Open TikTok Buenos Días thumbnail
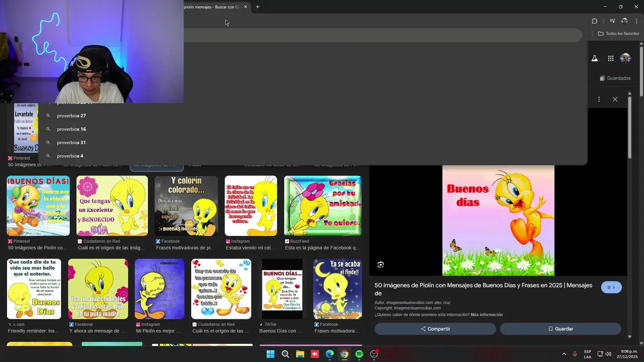The width and height of the screenshot is (644, 362). [x=282, y=289]
